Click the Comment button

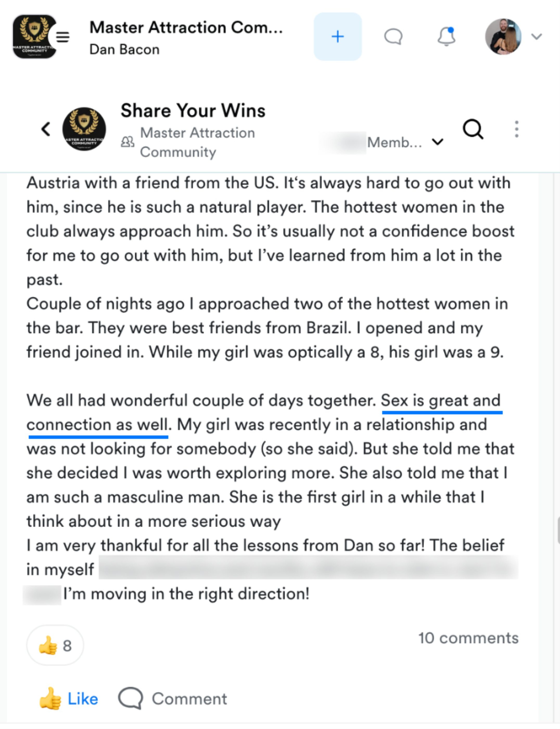pos(173,699)
